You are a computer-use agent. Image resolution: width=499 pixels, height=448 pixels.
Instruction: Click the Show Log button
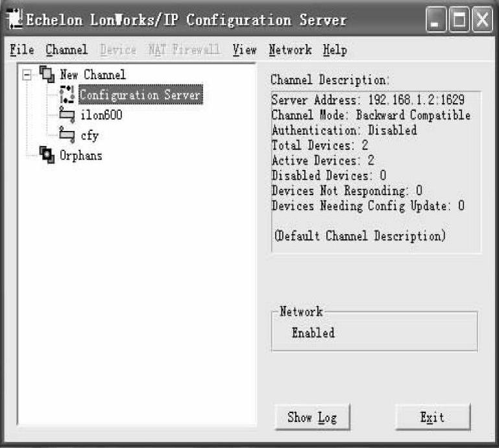point(312,417)
